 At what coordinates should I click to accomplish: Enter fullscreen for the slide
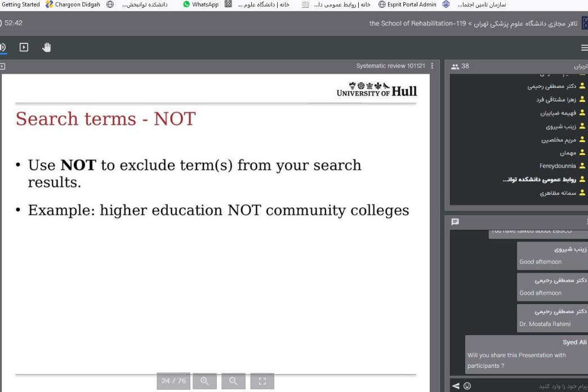click(x=262, y=381)
